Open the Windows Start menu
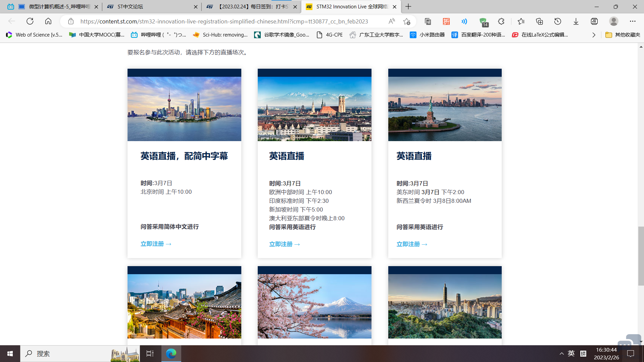Viewport: 644px width, 362px height. 10,353
